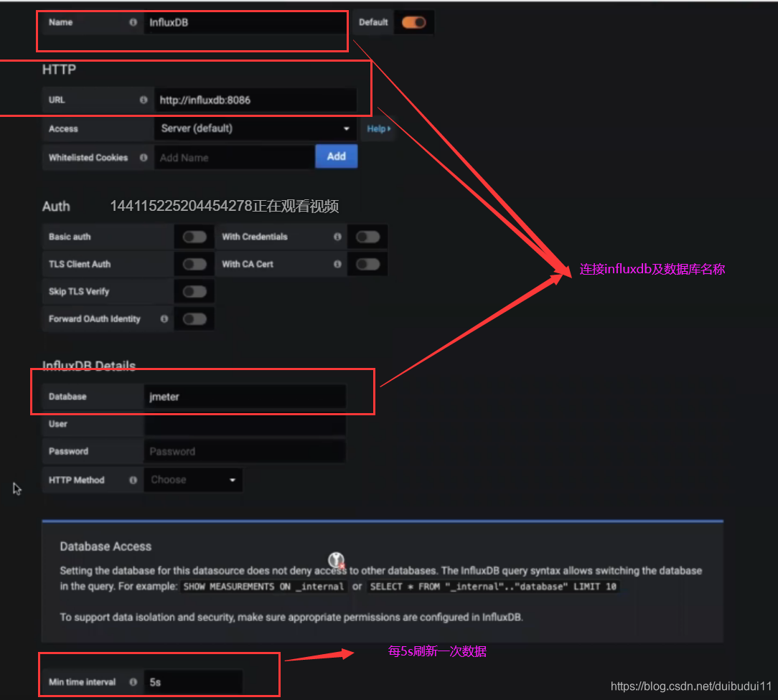Click the Access label
This screenshot has width=778, height=700.
coord(63,129)
